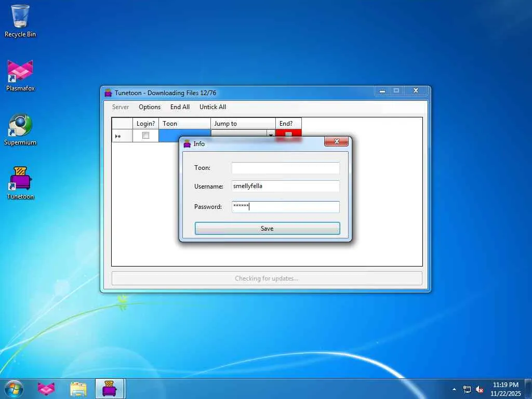Maximize the Tunetoon window
532x399 pixels.
click(x=396, y=91)
